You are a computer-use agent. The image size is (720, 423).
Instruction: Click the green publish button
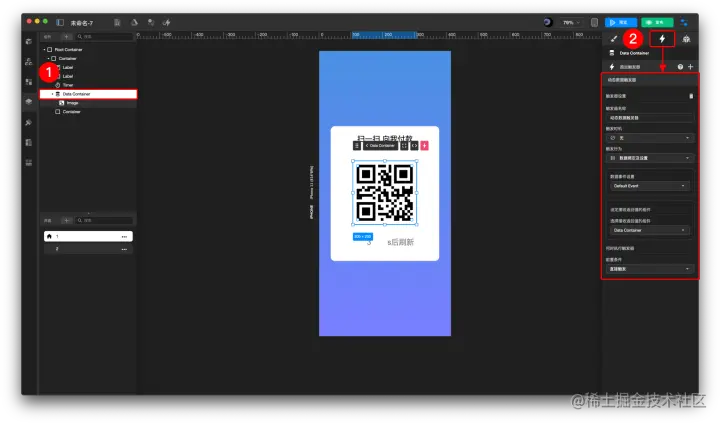(657, 23)
